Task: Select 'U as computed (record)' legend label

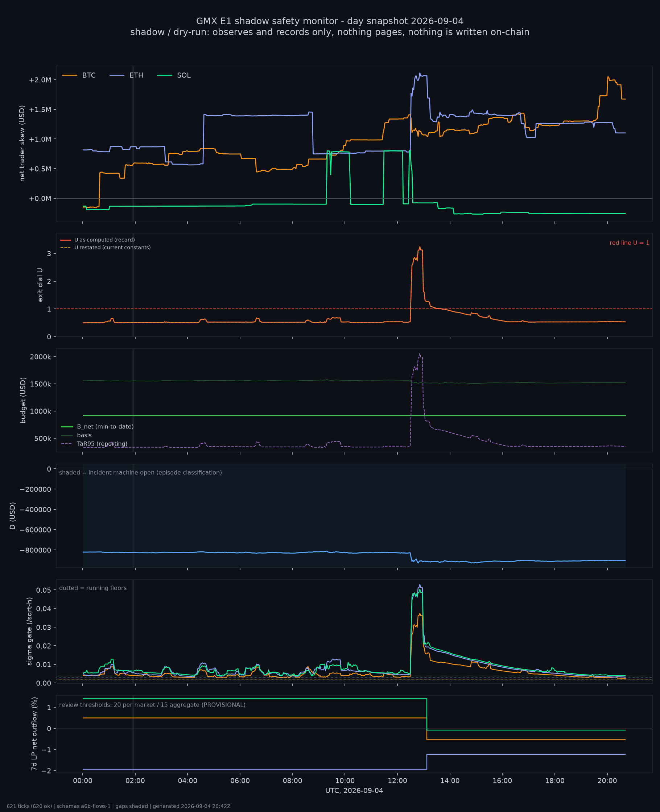Action: 104,240
